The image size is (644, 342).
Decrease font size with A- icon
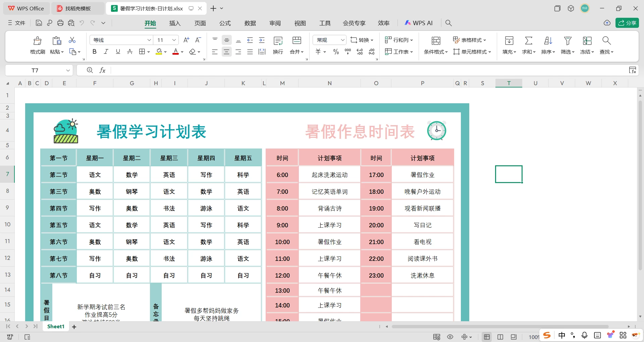click(x=198, y=40)
